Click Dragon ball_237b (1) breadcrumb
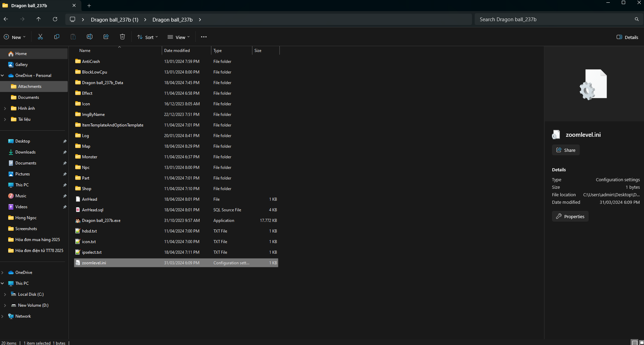The image size is (644, 345). (115, 20)
